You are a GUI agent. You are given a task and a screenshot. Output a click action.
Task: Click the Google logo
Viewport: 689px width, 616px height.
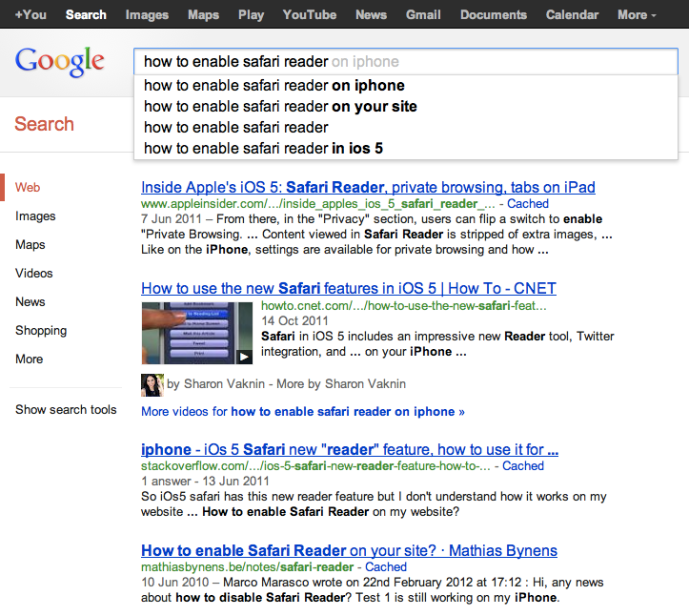(59, 62)
